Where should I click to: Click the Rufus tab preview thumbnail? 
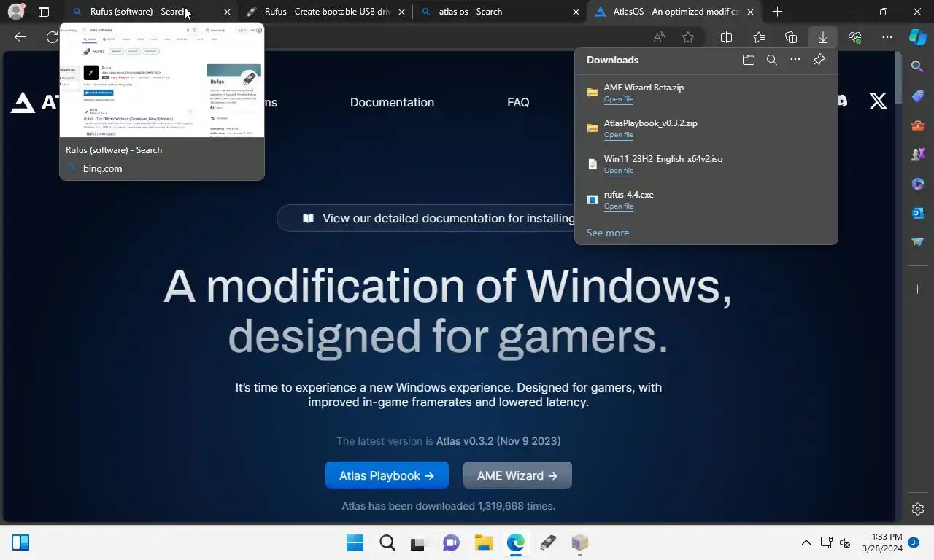[x=162, y=81]
